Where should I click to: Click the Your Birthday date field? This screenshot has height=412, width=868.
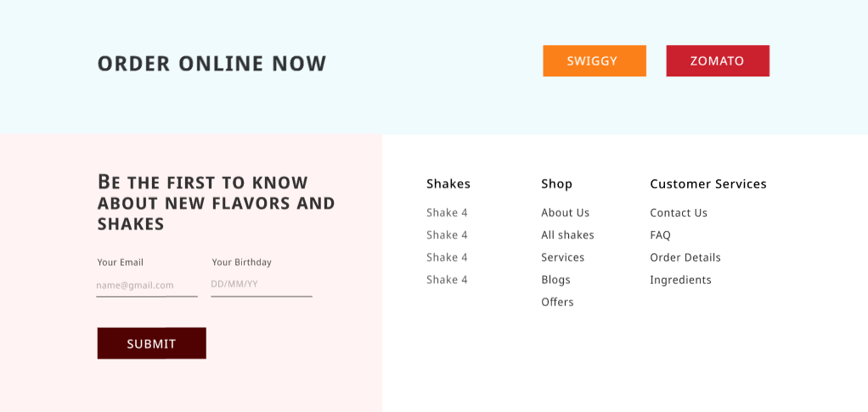[261, 285]
